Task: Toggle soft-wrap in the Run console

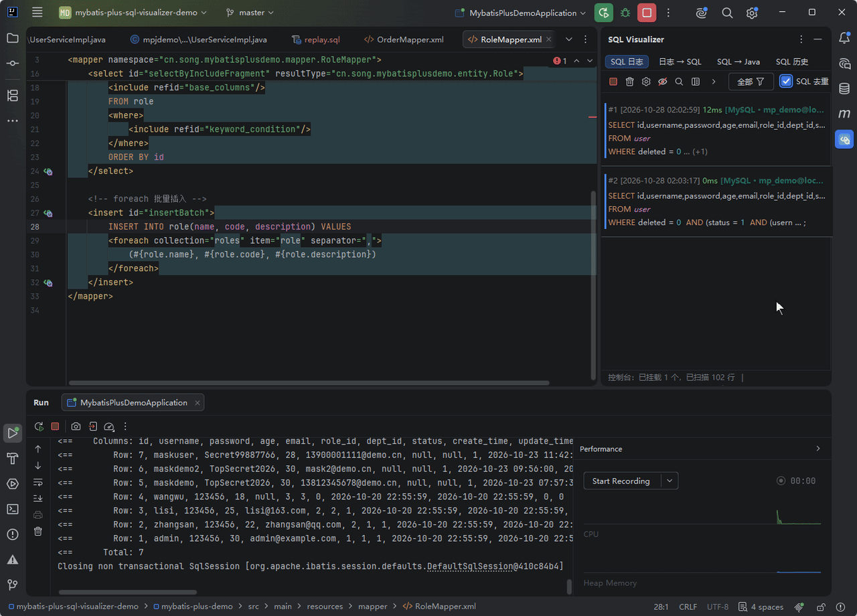Action: point(38,482)
